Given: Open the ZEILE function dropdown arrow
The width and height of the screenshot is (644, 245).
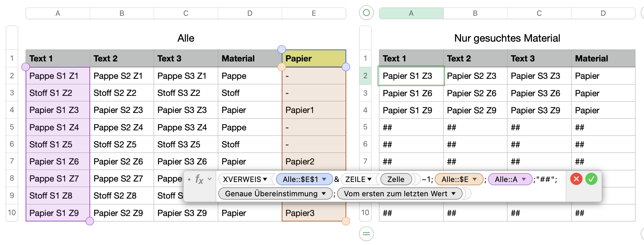Looking at the screenshot, I should click(x=369, y=179).
